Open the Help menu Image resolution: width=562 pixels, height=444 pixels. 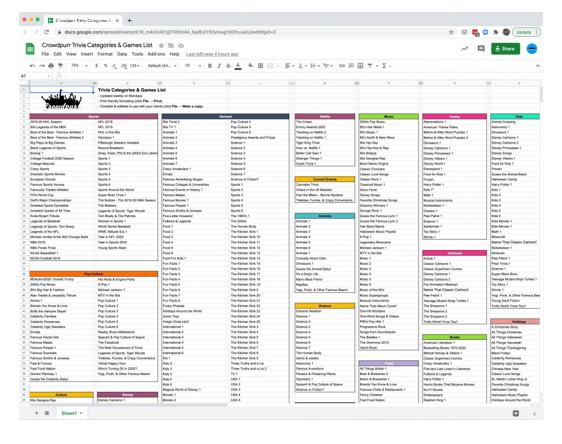point(174,54)
